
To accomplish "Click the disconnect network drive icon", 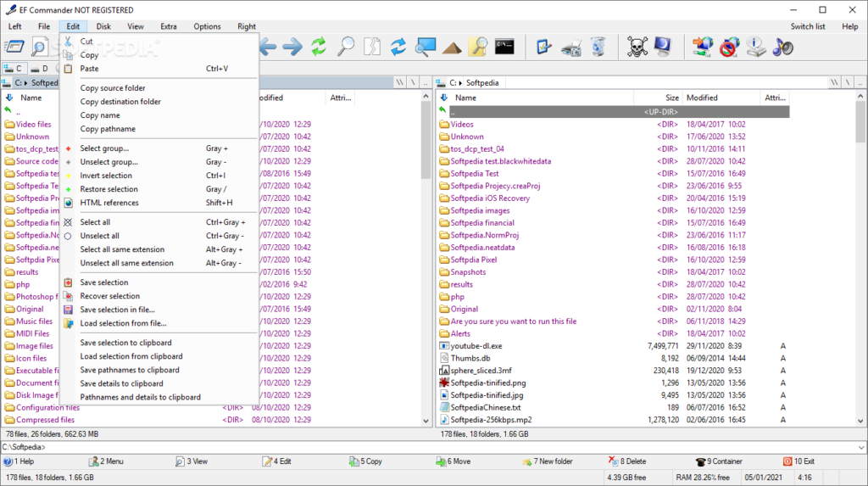I will point(730,47).
